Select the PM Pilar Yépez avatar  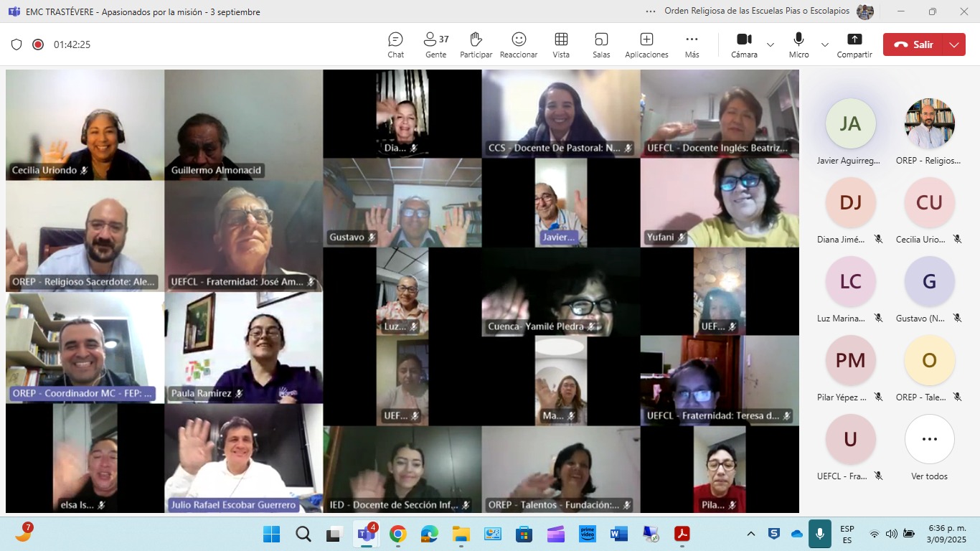click(851, 360)
